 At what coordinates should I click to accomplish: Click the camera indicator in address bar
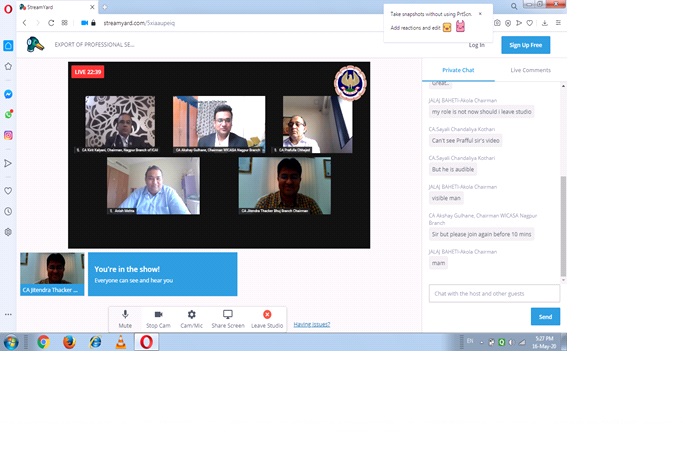84,23
